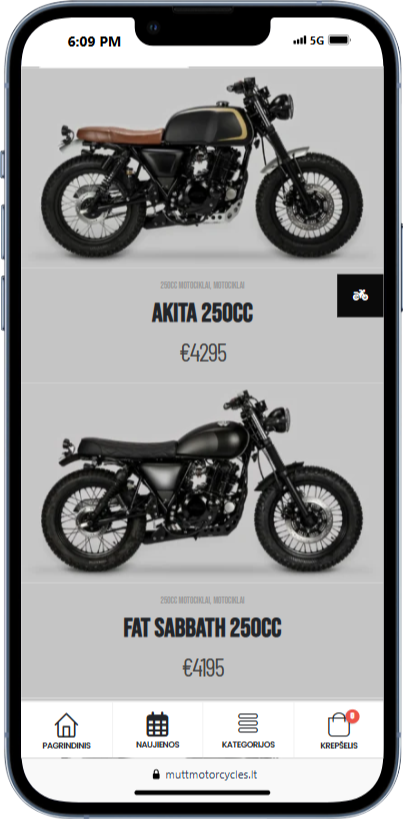Select the Fat Sabbath all-black motorcycle photo

pyautogui.click(x=203, y=482)
